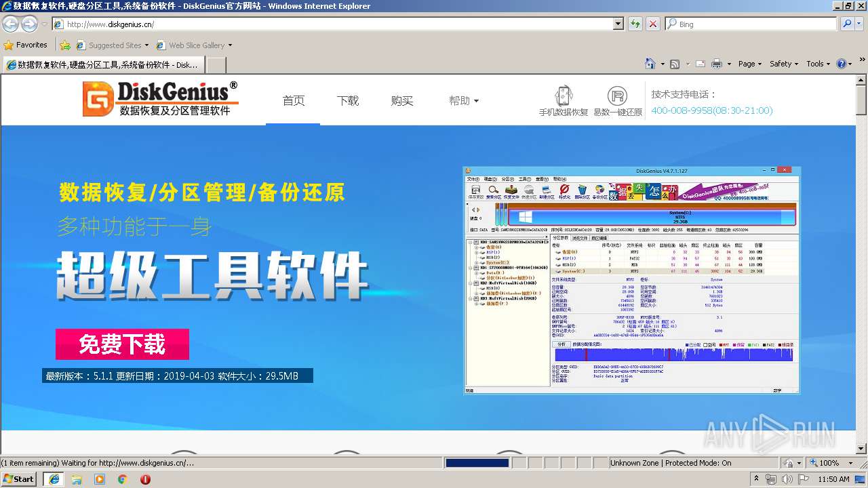Screen dimensions: 868x488
Task: Open search provider dropdown arrow
Action: [859, 24]
